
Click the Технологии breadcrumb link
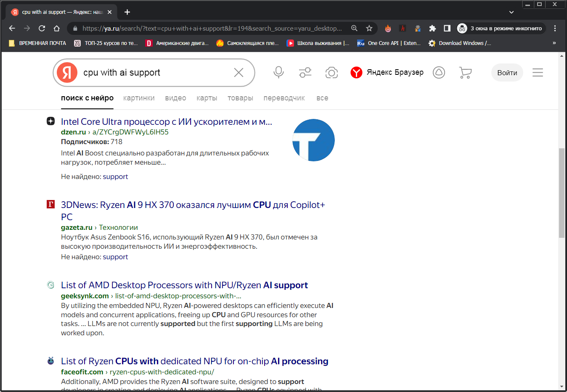click(x=118, y=227)
